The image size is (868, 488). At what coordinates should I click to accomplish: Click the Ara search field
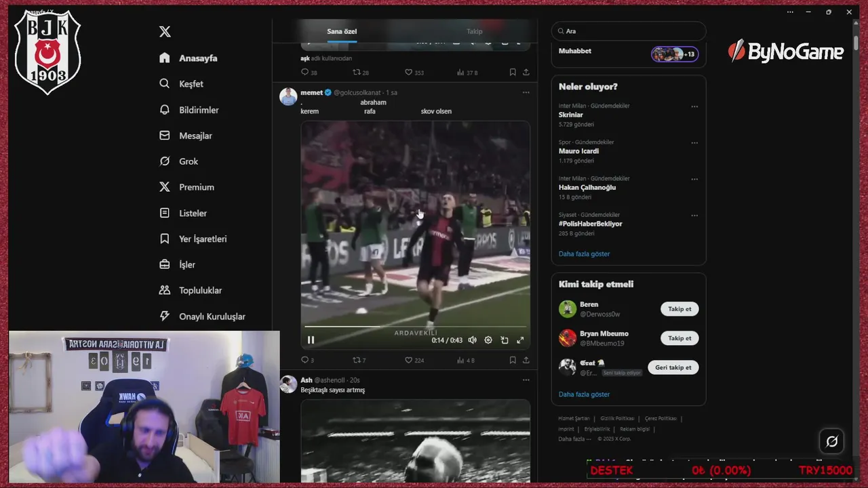click(x=629, y=31)
